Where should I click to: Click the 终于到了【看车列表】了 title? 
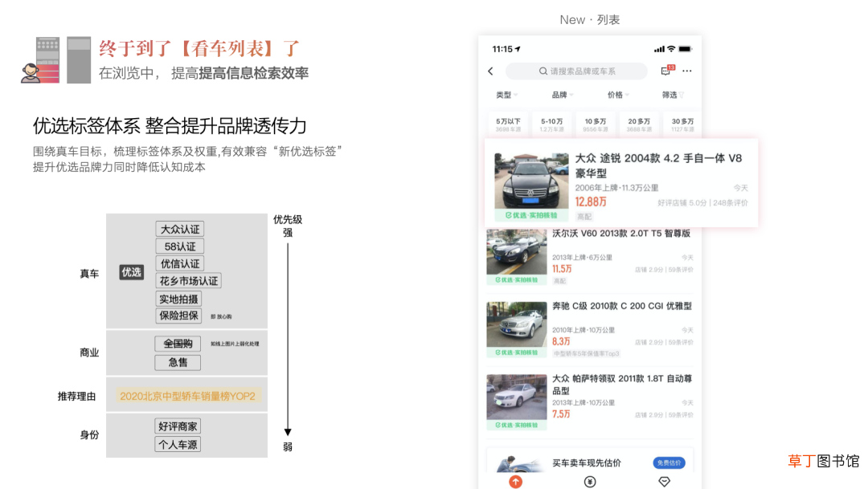click(199, 48)
